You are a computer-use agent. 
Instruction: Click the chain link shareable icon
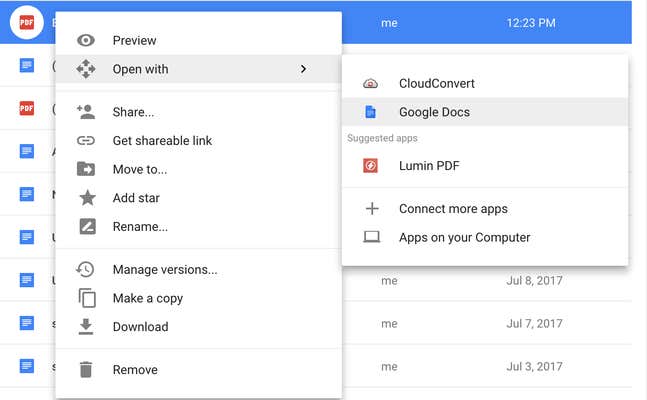pos(86,141)
